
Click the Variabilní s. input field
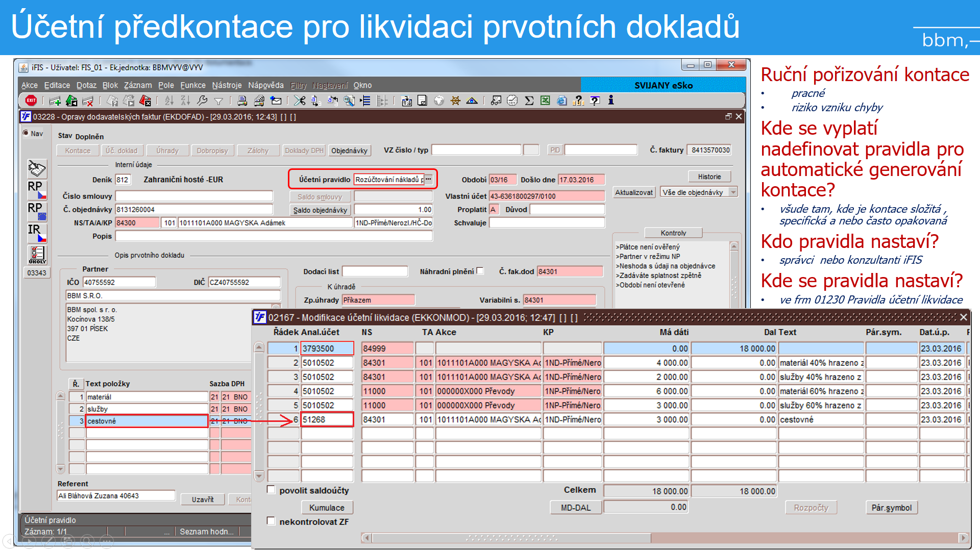559,300
